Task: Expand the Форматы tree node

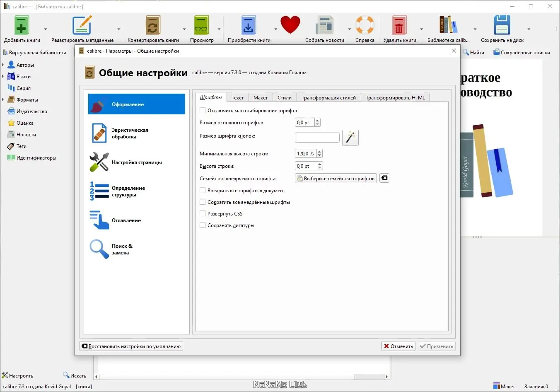Action: pos(3,100)
